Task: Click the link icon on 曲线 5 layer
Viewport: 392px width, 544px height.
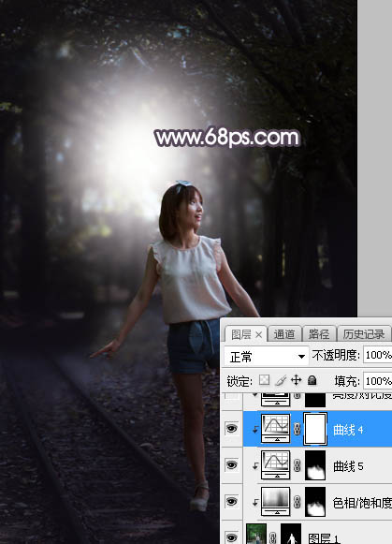Action: [x=297, y=465]
